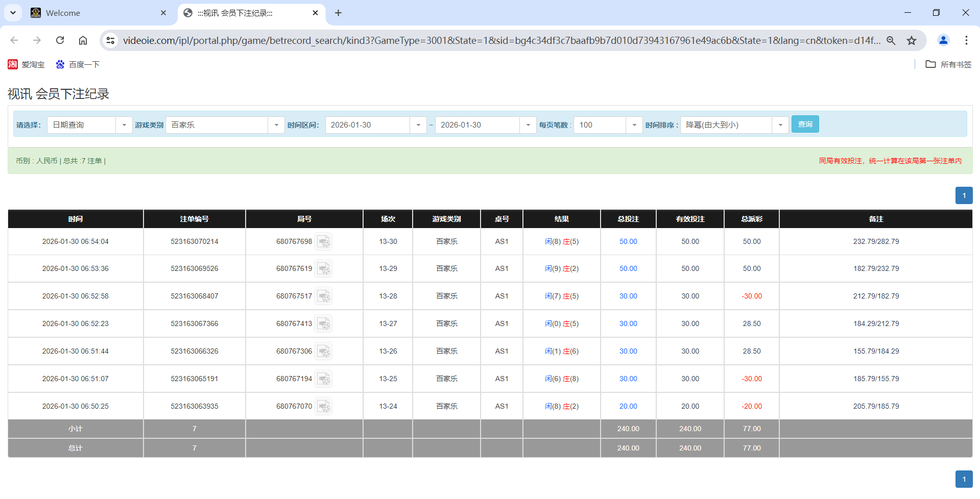Image resolution: width=980 pixels, height=499 pixels.
Task: Open the browser home page
Action: point(83,40)
